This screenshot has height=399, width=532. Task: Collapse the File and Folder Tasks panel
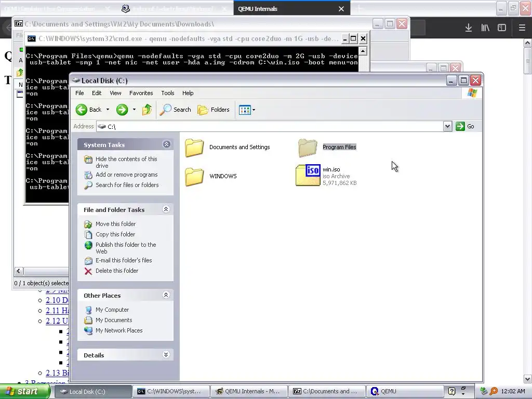[166, 209]
